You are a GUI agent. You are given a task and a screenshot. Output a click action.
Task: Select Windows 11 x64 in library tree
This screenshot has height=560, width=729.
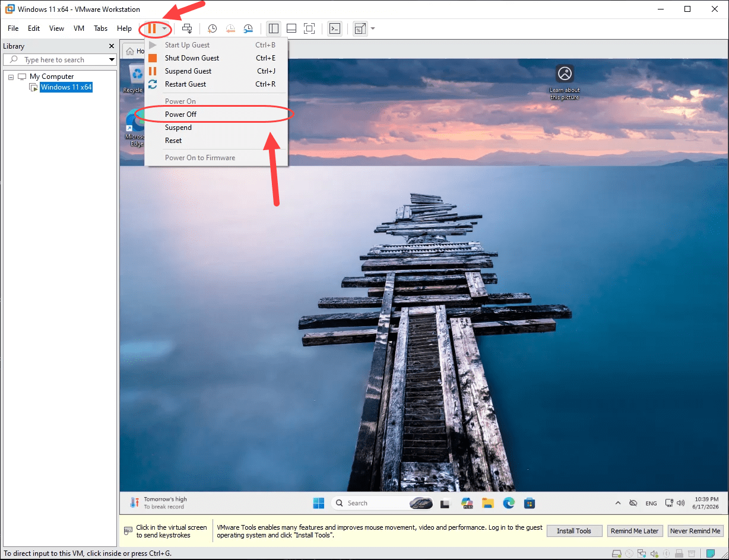click(66, 87)
